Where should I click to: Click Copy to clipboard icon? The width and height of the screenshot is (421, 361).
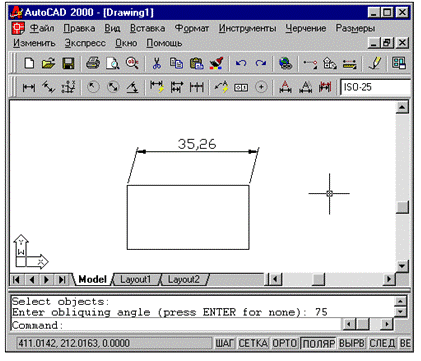(176, 63)
